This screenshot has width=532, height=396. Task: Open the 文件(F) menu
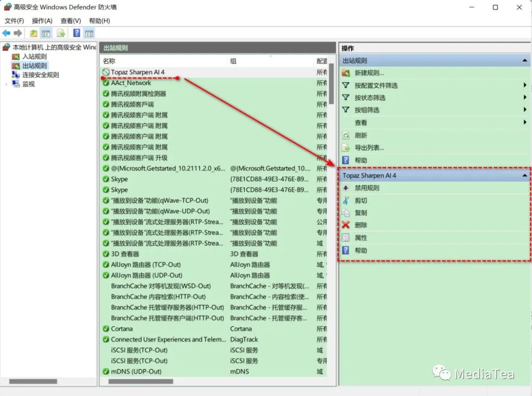(14, 21)
